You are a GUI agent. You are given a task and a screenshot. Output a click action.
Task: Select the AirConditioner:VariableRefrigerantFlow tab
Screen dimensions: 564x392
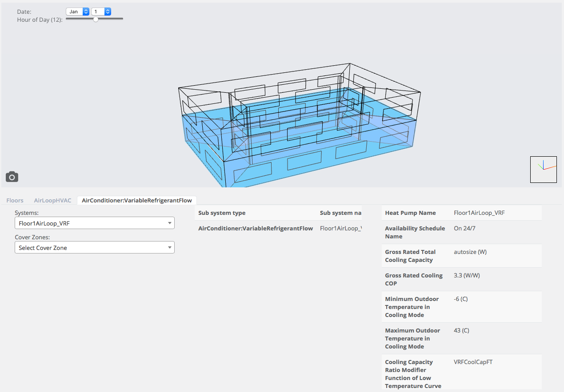(137, 200)
